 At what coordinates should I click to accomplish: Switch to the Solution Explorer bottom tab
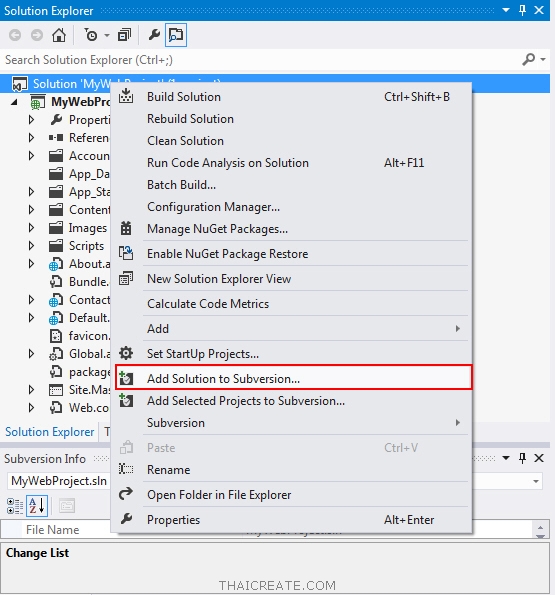click(49, 432)
